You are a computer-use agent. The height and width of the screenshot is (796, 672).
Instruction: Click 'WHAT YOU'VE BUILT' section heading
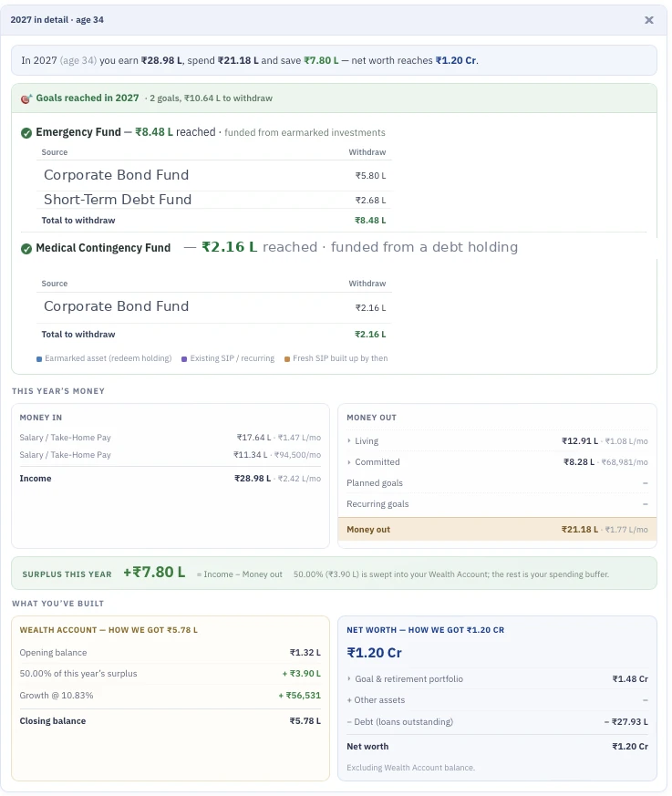57,603
